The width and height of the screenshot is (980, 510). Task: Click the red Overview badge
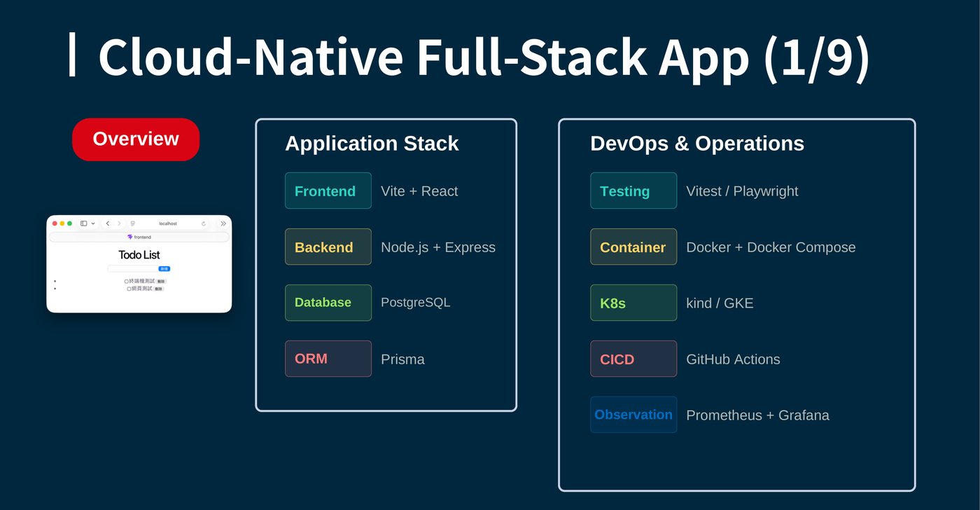(x=136, y=139)
